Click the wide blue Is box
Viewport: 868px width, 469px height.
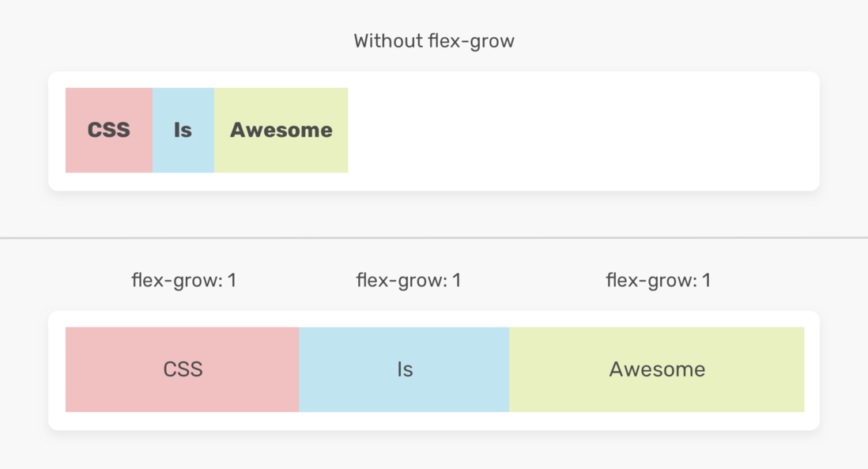(404, 369)
